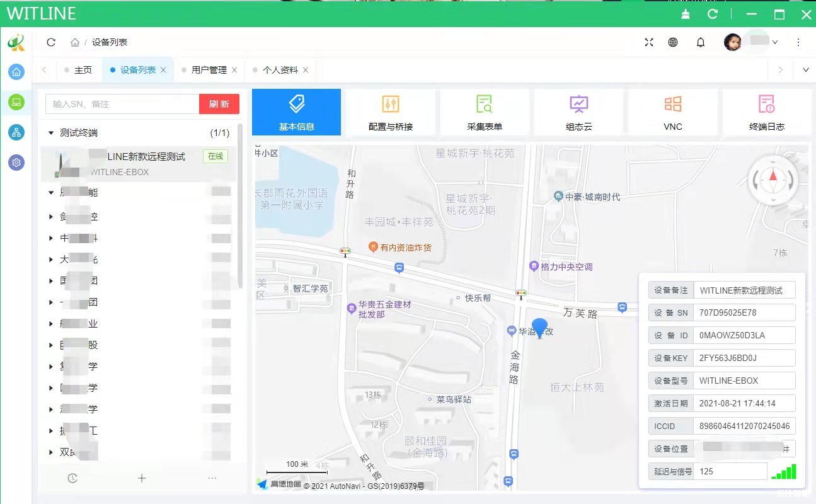The height and width of the screenshot is (504, 816).
Task: Switch to the 用户管理 tab
Action: tap(209, 70)
